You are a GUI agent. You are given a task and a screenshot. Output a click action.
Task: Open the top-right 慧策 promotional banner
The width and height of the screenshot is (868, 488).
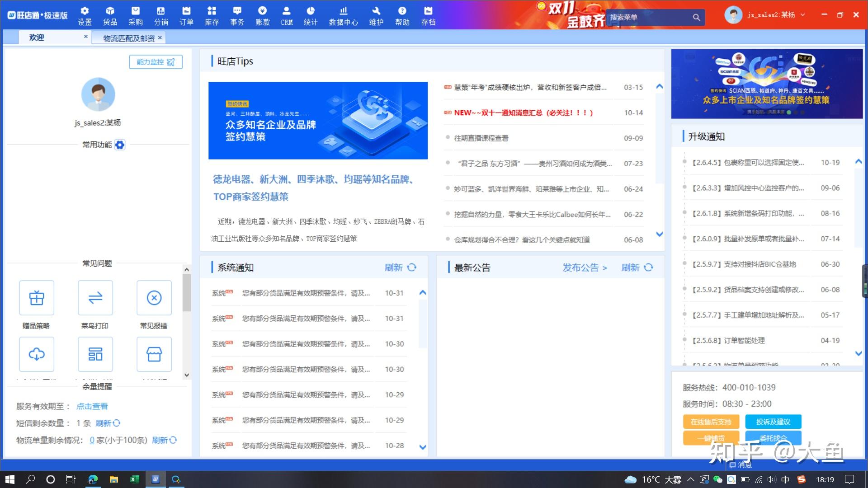click(767, 84)
